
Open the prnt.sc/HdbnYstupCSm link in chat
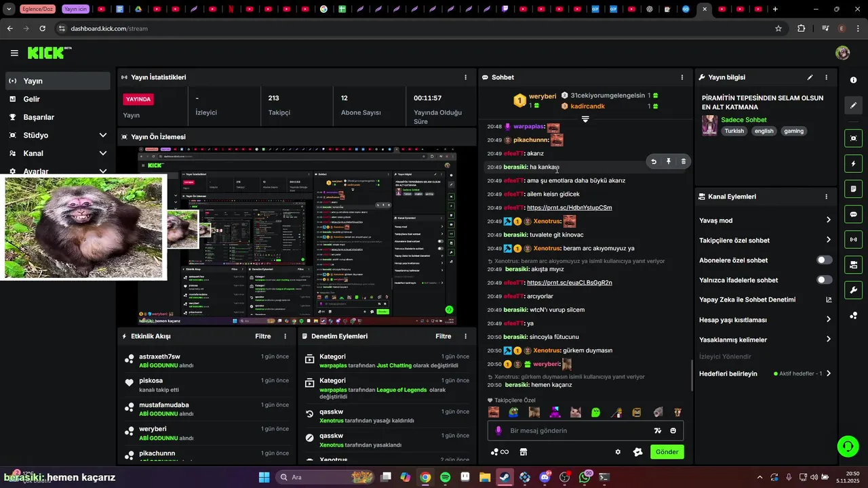pos(570,207)
